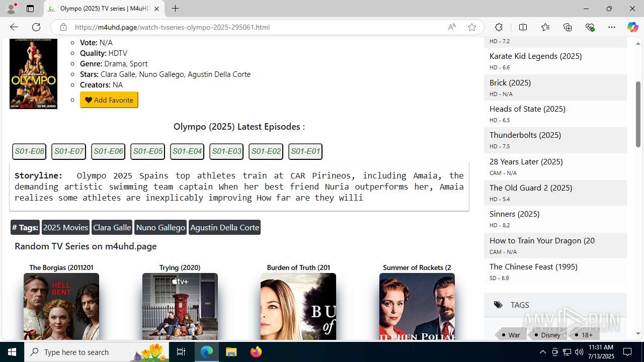Open Sinners (2025) sidebar link

tap(515, 214)
